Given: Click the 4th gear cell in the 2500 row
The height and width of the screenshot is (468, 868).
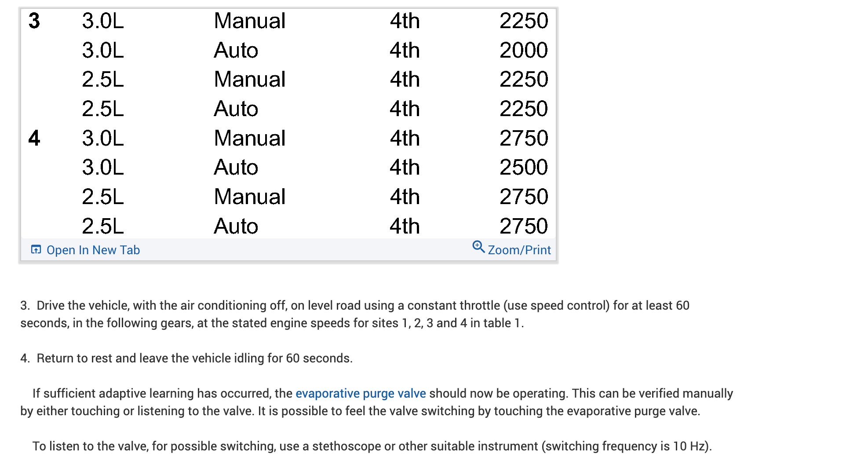Looking at the screenshot, I should 405,168.
